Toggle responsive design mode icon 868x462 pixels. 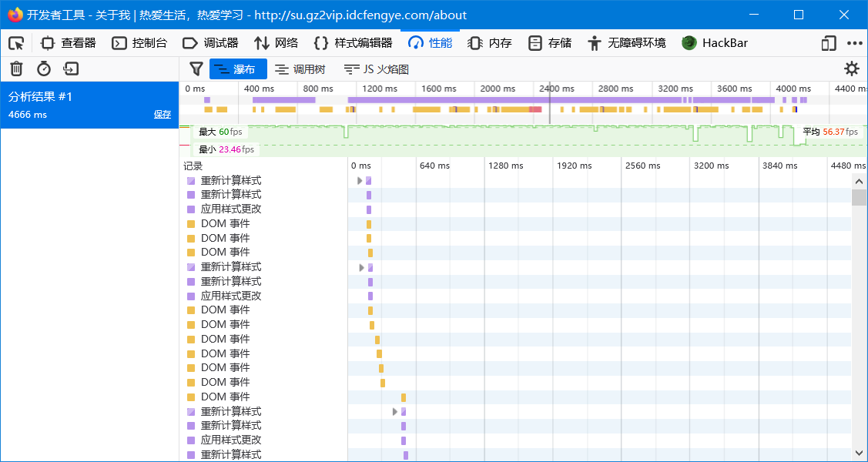[x=828, y=43]
